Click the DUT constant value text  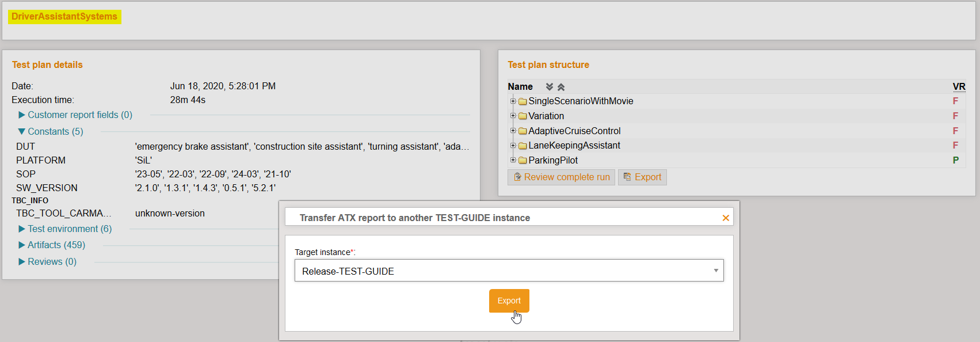tap(302, 146)
